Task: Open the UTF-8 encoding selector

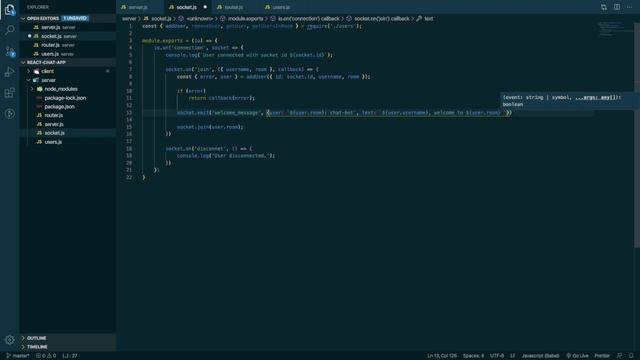Action: [497, 356]
